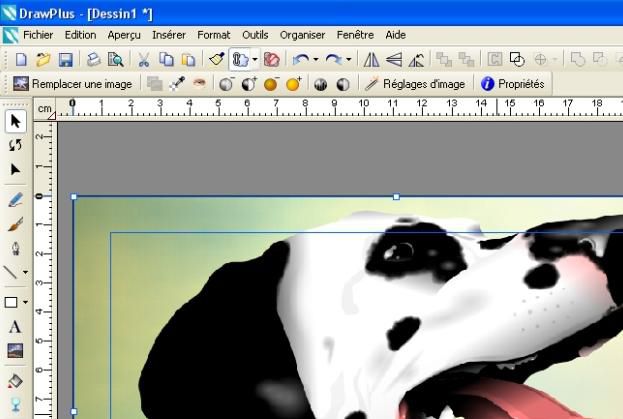The height and width of the screenshot is (419, 623).
Task: Click the Insert Picture tool
Action: pyautogui.click(x=15, y=351)
